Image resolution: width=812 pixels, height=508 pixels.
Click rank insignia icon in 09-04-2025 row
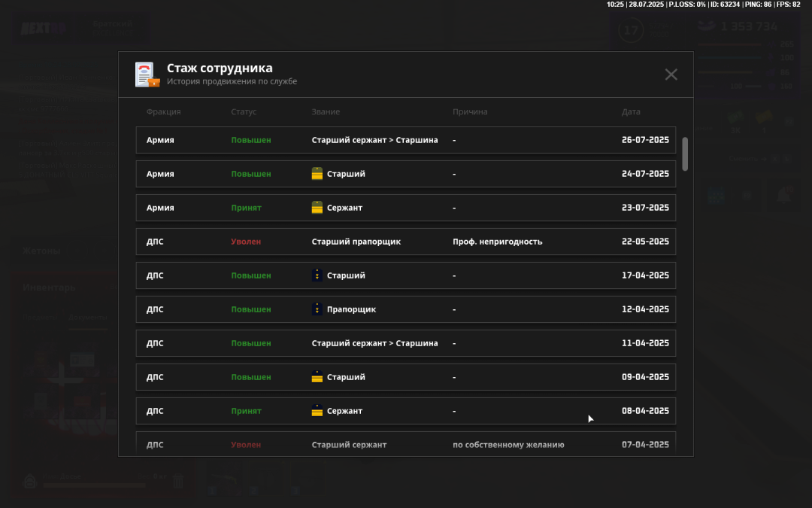click(x=317, y=377)
